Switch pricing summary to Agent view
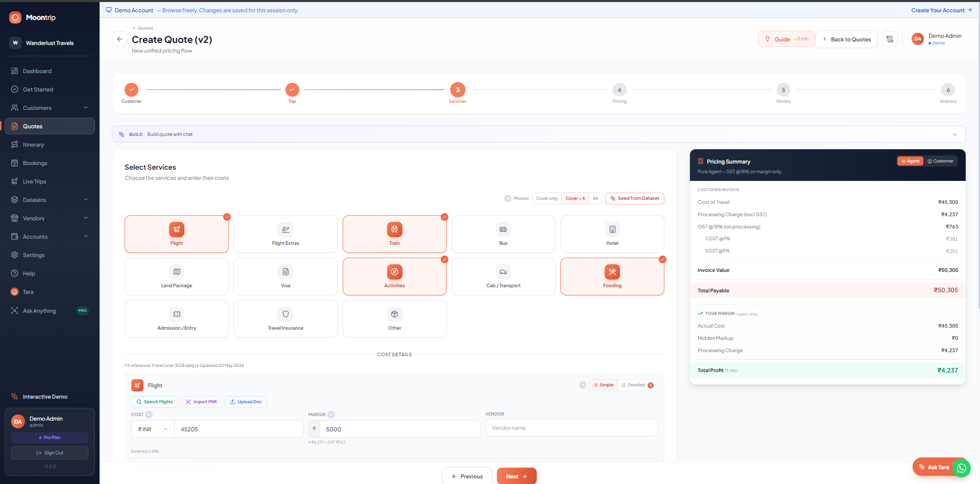The image size is (980, 484). click(910, 161)
